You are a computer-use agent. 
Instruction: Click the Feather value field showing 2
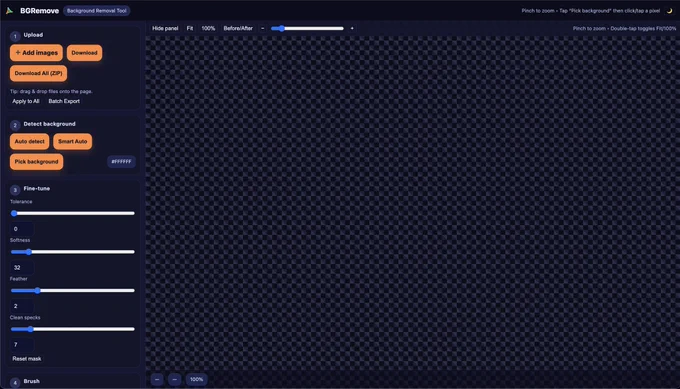[x=22, y=306]
